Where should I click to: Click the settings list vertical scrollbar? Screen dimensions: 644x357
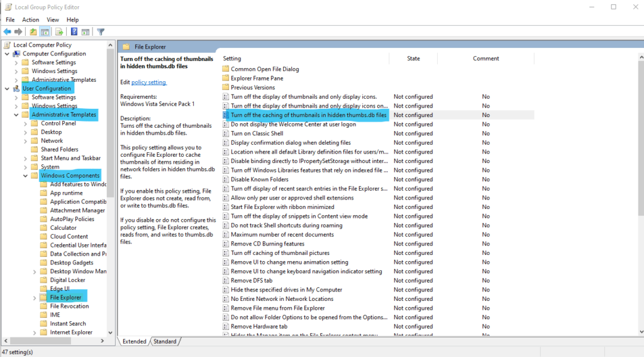640,189
